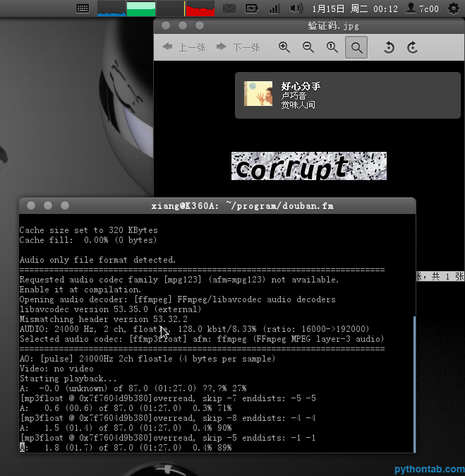Click the corrupt captcha image
Screen dimensions: 465x476
tap(309, 166)
